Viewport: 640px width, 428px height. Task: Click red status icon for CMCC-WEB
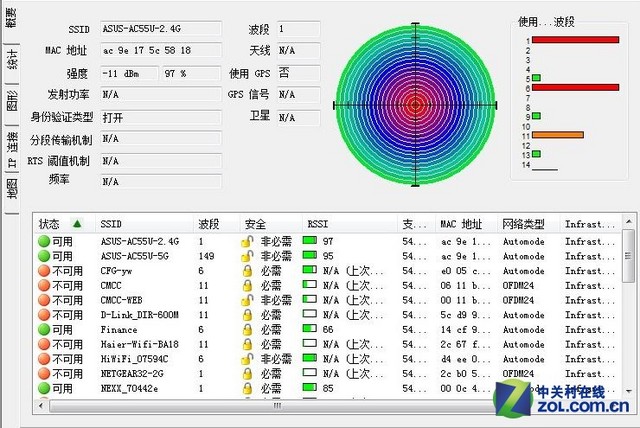[44, 300]
